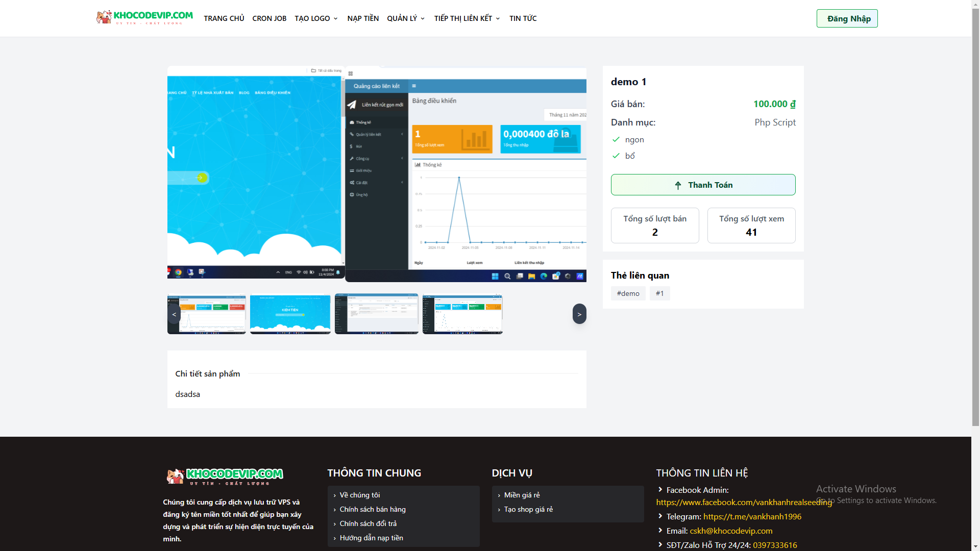Viewport: 980px width, 551px height.
Task: Select the second blue landing page thumbnail
Action: coord(290,314)
